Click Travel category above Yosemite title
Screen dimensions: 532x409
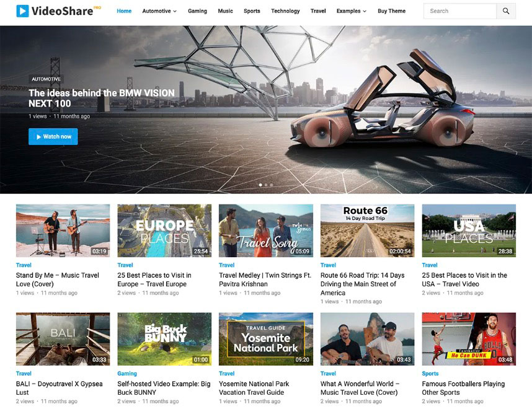coord(227,374)
